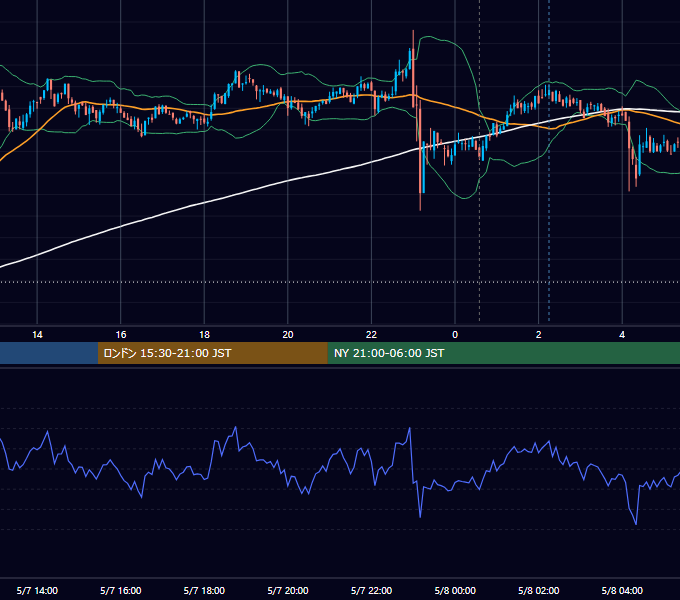This screenshot has width=680, height=600.
Task: Click the 5/7 20:00 time label
Action: click(x=288, y=590)
